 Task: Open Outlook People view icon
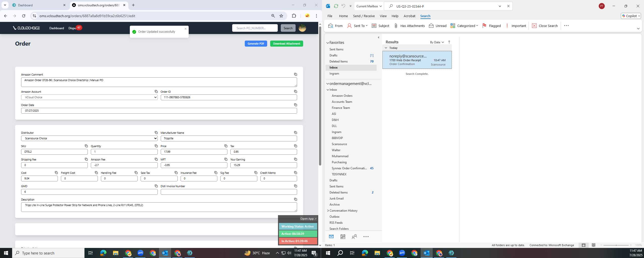click(x=354, y=237)
